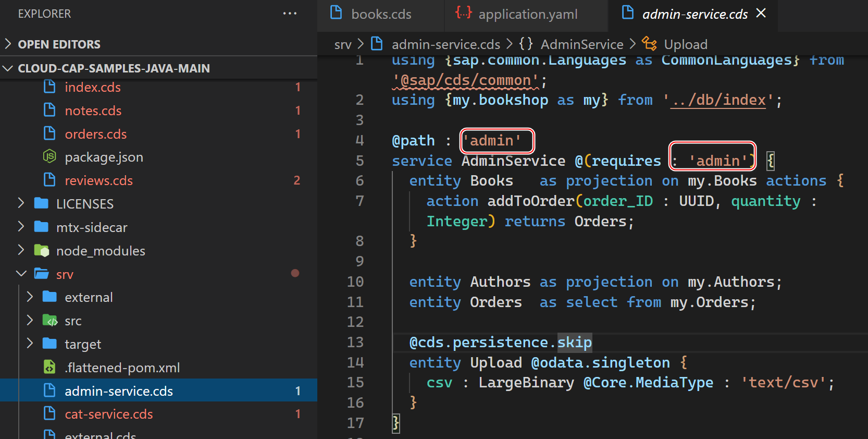Screen dimensions: 868x439
Task: Open package.json file in explorer
Action: [x=104, y=157]
